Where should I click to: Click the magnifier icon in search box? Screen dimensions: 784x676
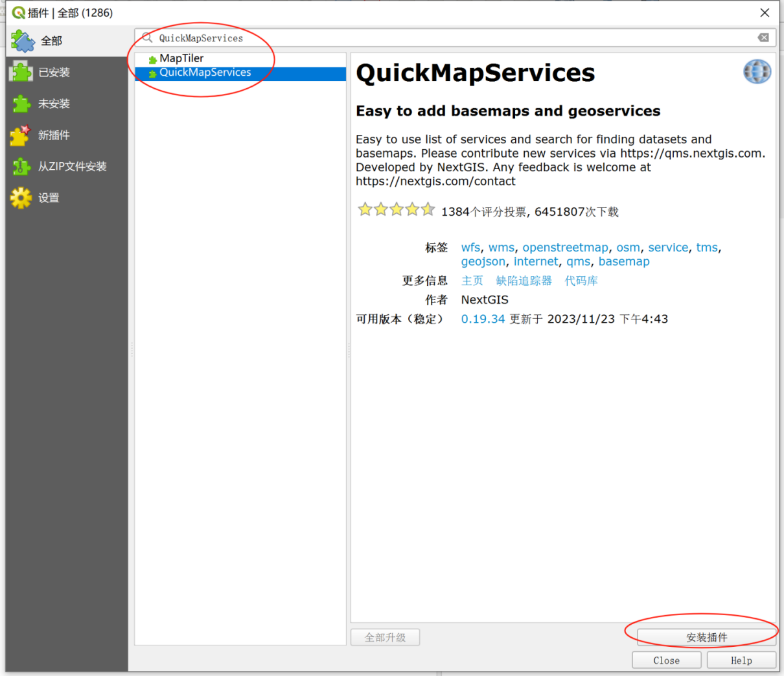pyautogui.click(x=148, y=38)
